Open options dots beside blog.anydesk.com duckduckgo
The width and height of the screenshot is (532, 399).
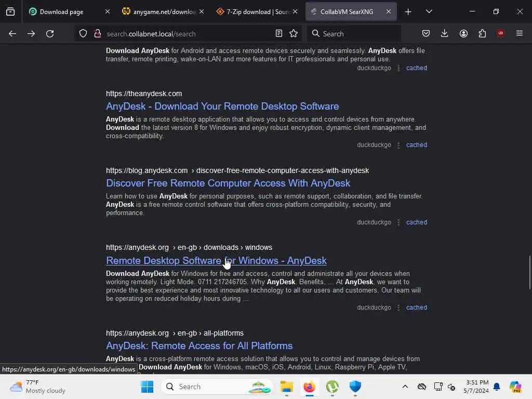tap(398, 222)
